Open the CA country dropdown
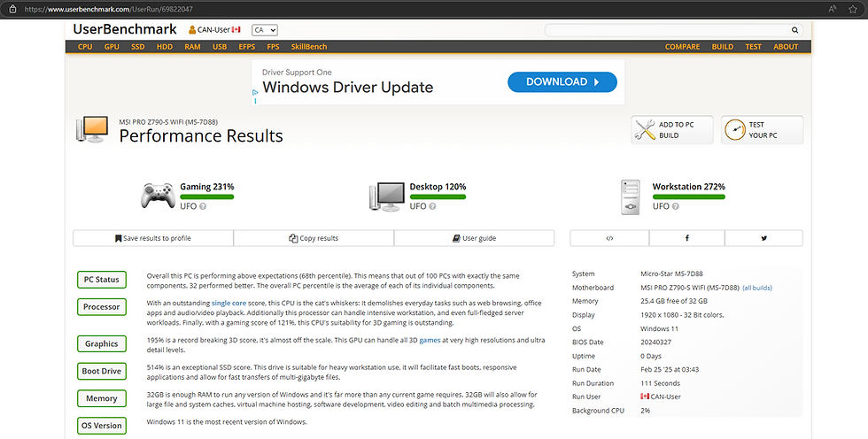868x439 pixels. (265, 30)
